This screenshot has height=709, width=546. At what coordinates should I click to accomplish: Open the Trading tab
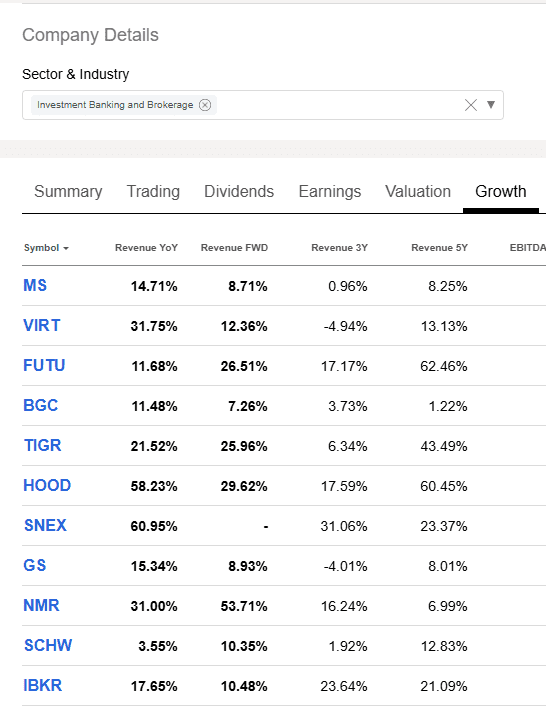pos(153,192)
